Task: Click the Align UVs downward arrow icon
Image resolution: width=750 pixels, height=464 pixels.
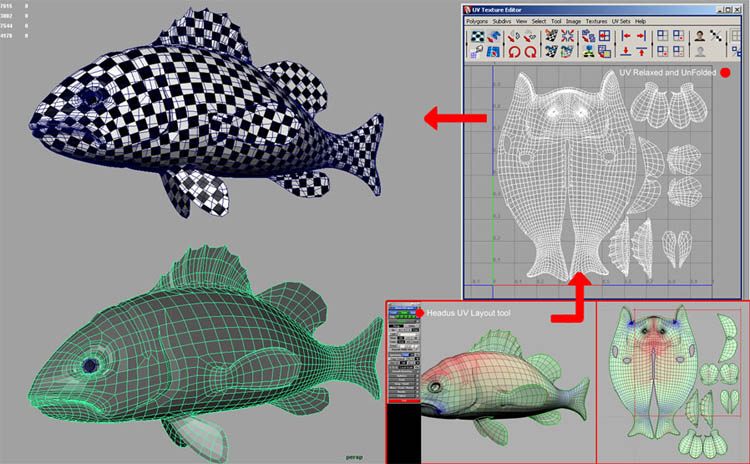Action: 626,51
